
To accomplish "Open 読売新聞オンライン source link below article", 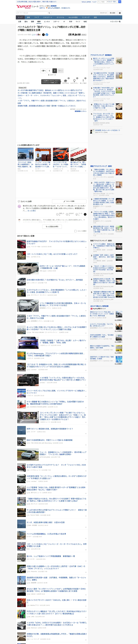I will pyautogui.click(x=80, y=111).
